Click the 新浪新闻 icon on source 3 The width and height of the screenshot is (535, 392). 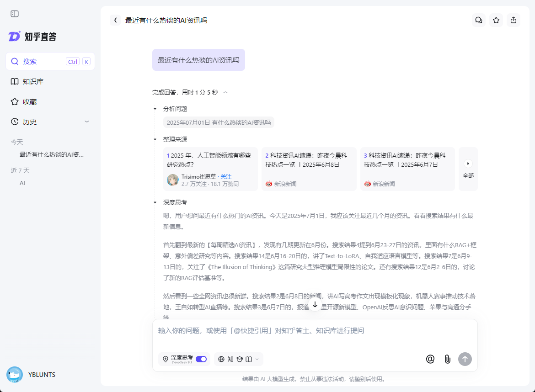pos(368,184)
